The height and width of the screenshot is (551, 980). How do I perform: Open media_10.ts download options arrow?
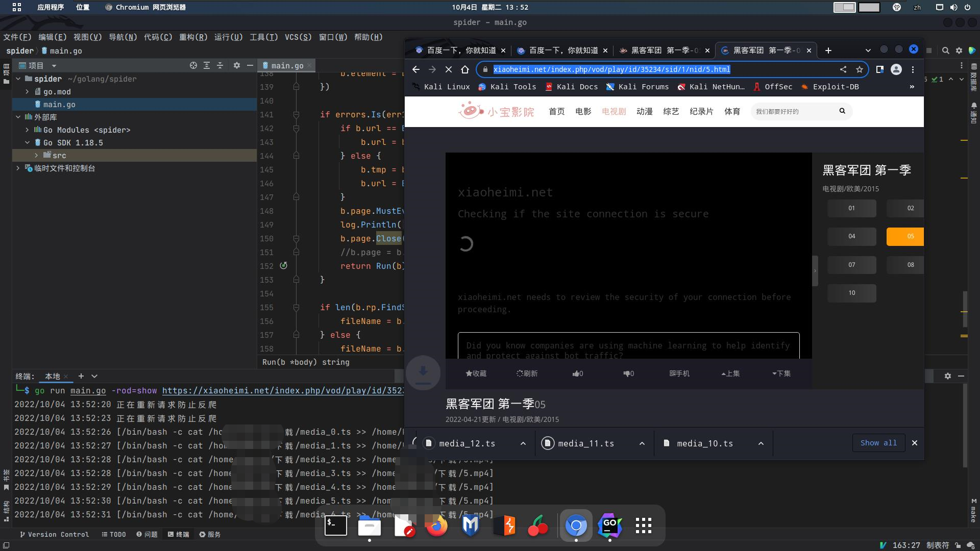[x=761, y=443]
